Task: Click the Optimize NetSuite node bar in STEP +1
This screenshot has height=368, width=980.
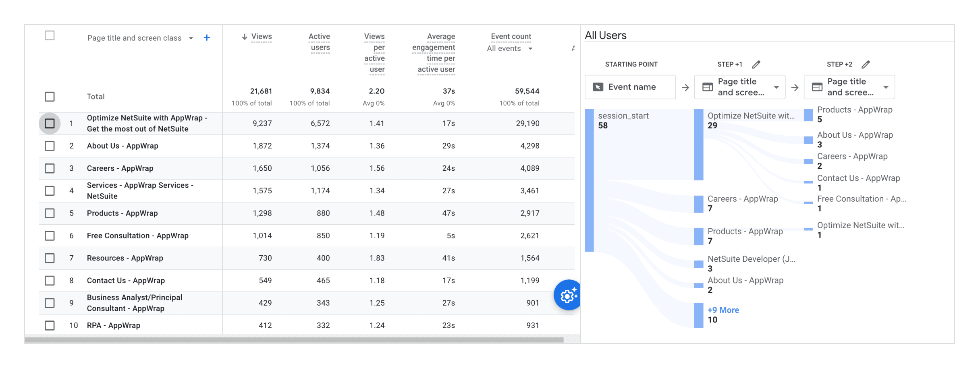Action: 699,145
